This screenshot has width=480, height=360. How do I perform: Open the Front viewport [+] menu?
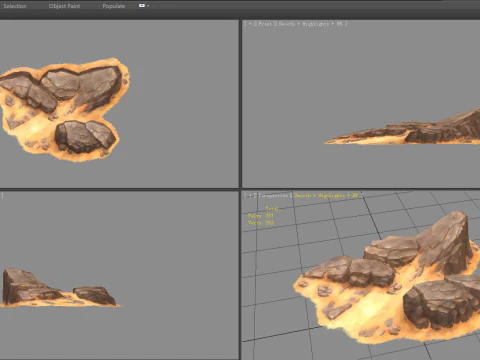point(250,24)
